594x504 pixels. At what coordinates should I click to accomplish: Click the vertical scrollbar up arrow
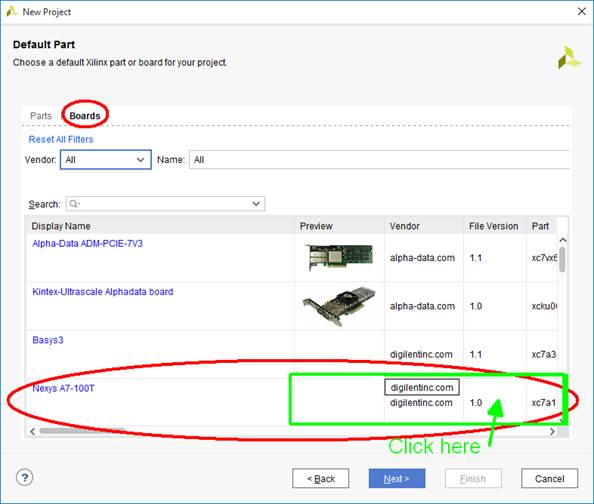click(x=563, y=240)
